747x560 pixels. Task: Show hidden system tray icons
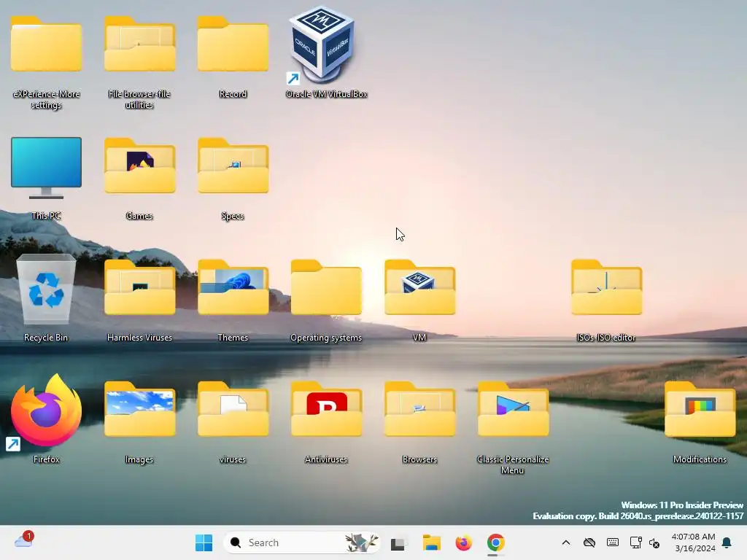tap(566, 542)
